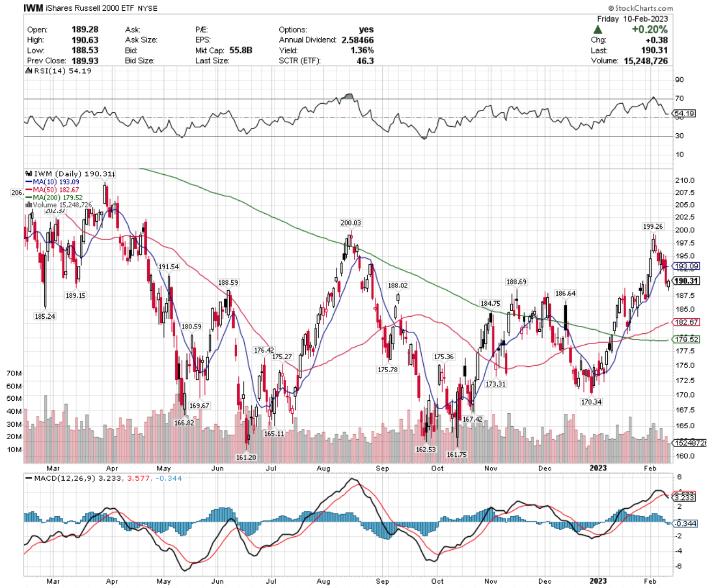Click the 161.20 June low label
This screenshot has height=588, width=714.
click(246, 457)
